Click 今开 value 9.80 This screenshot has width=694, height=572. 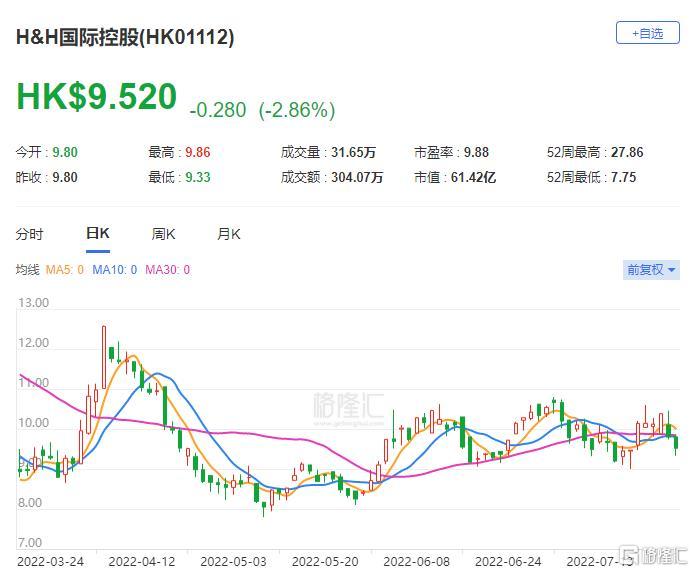click(x=65, y=152)
